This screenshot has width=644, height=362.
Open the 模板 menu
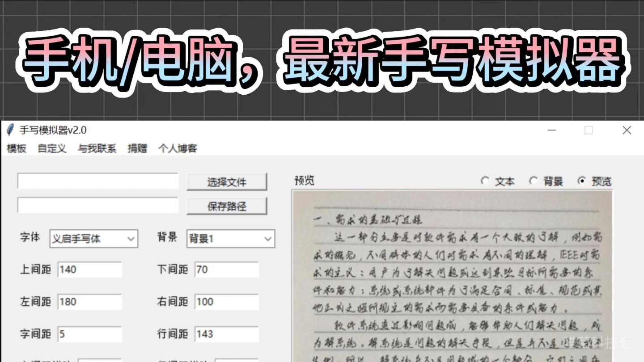17,148
